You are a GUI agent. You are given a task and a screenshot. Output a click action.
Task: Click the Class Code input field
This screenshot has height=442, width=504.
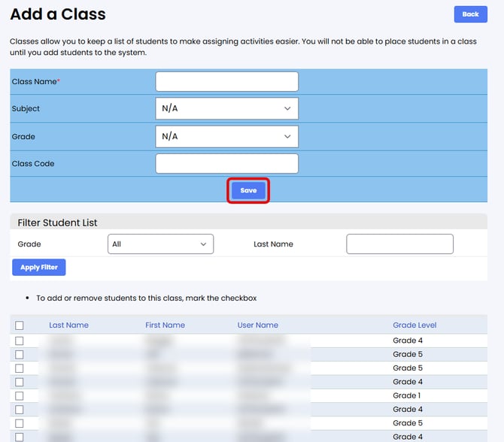click(x=226, y=164)
